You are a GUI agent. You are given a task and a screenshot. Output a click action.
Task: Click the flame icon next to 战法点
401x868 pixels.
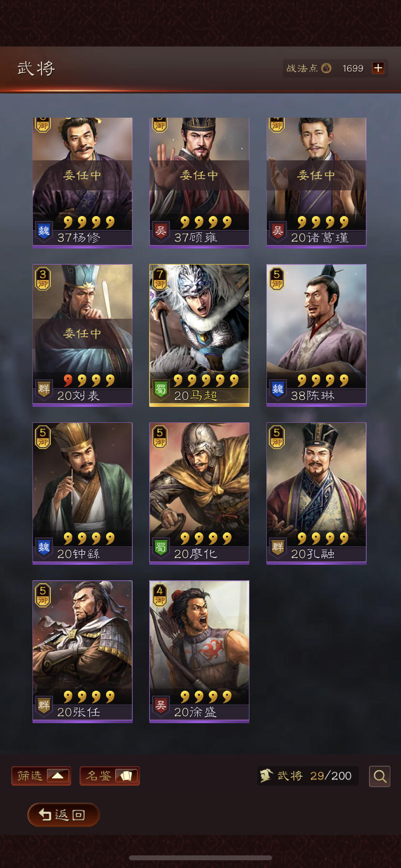point(326,68)
